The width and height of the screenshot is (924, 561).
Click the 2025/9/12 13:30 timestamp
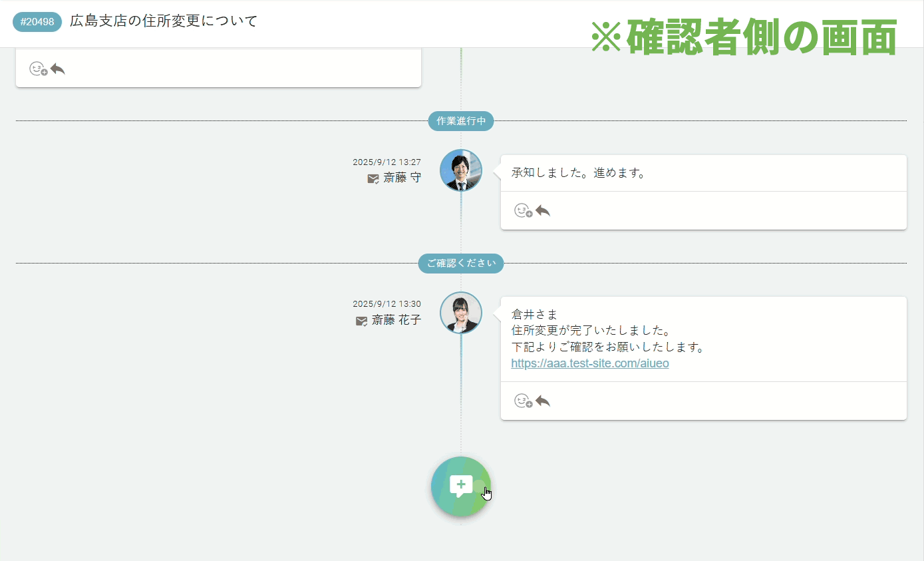(x=386, y=304)
